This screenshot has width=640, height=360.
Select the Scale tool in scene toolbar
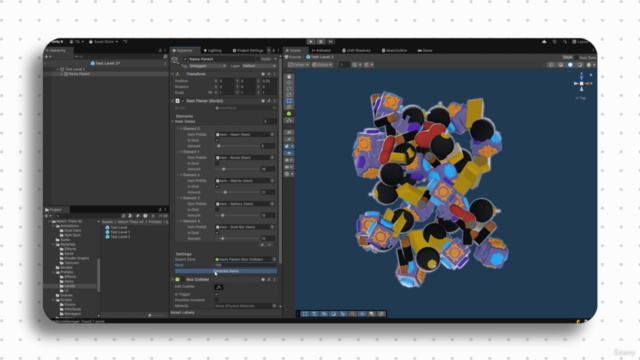[289, 95]
